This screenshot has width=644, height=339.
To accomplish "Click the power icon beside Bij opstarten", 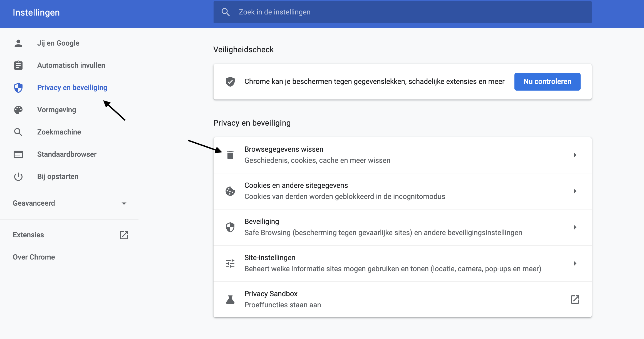I will click(18, 176).
